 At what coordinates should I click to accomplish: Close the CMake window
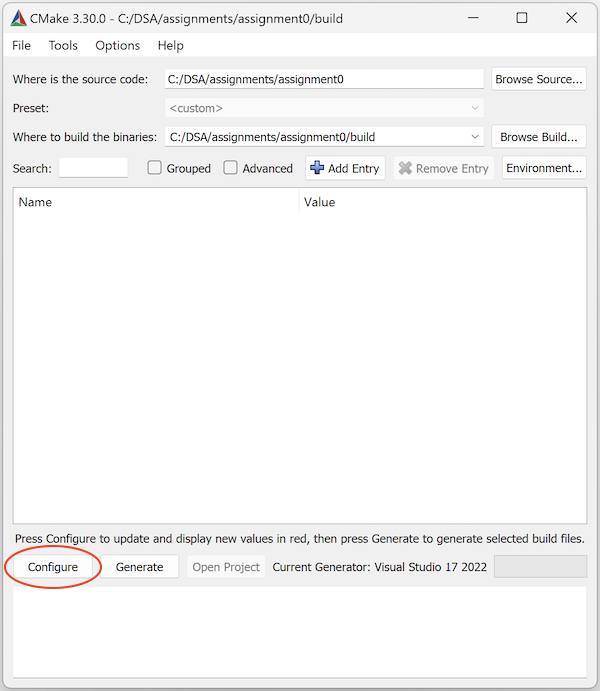(x=570, y=18)
